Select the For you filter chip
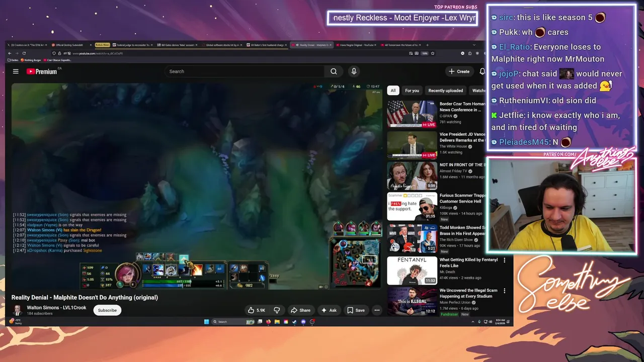This screenshot has width=644, height=362. [412, 90]
